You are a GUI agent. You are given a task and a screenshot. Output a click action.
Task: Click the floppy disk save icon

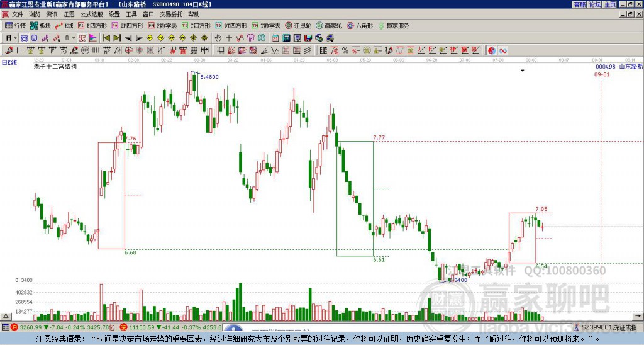coord(308,38)
